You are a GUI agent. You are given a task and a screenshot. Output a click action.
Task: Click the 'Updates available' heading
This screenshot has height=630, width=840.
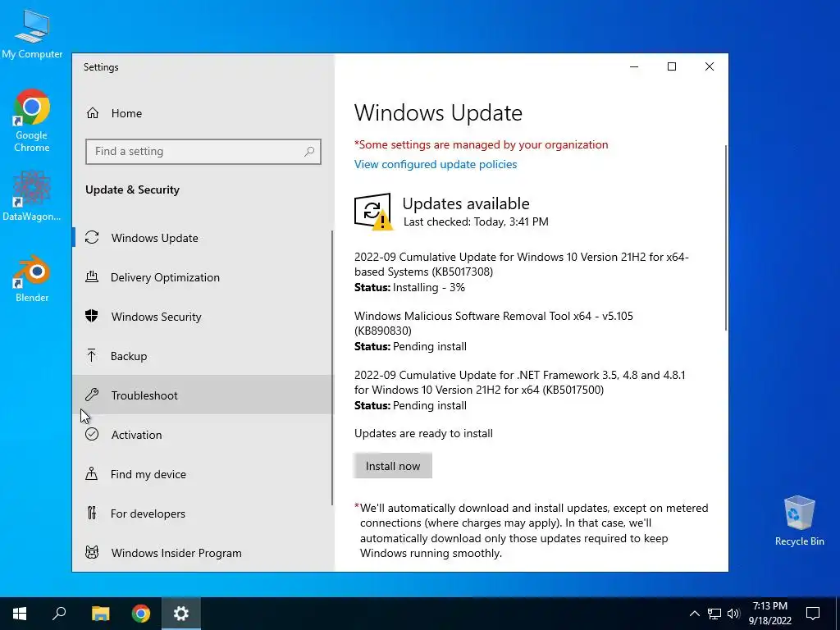click(x=466, y=203)
